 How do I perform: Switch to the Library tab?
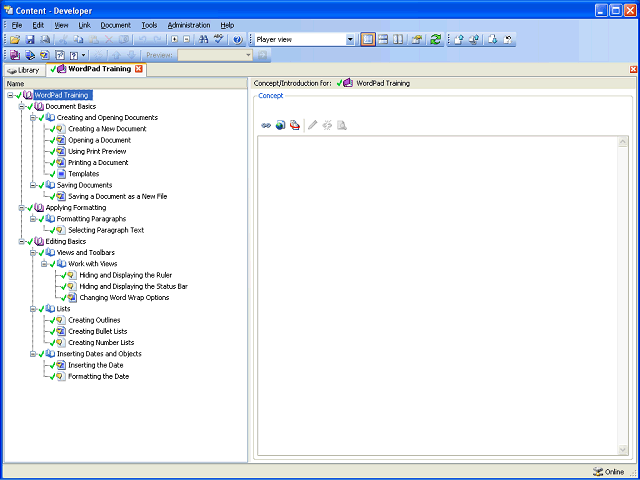pos(24,70)
